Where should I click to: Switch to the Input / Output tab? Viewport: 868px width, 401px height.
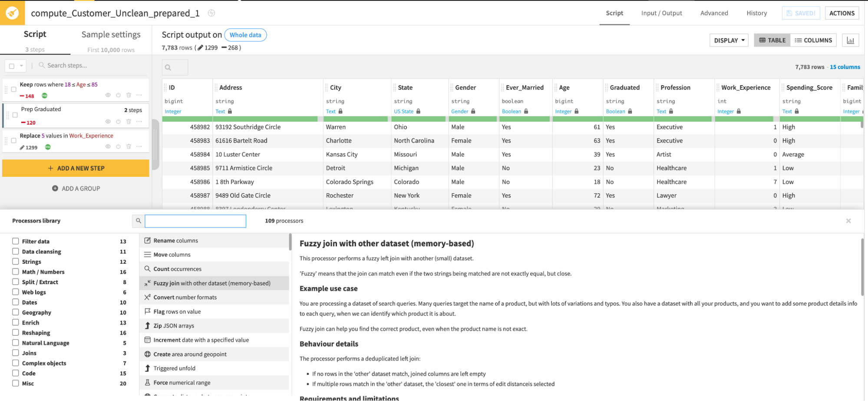pos(661,13)
